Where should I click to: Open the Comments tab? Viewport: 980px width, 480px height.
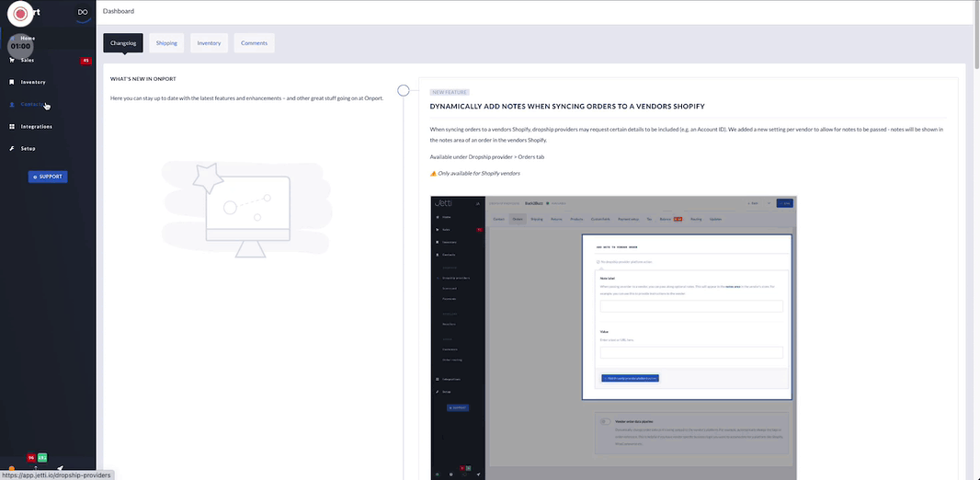pos(254,43)
